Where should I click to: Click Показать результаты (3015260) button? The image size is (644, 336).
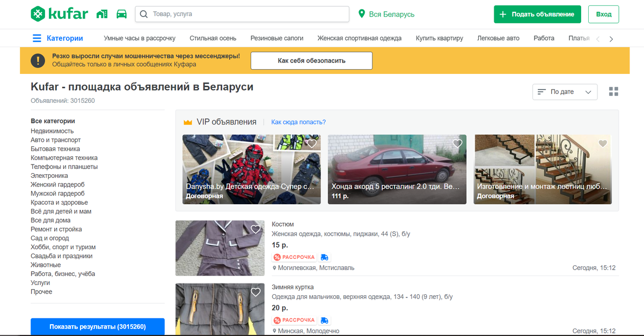98,326
